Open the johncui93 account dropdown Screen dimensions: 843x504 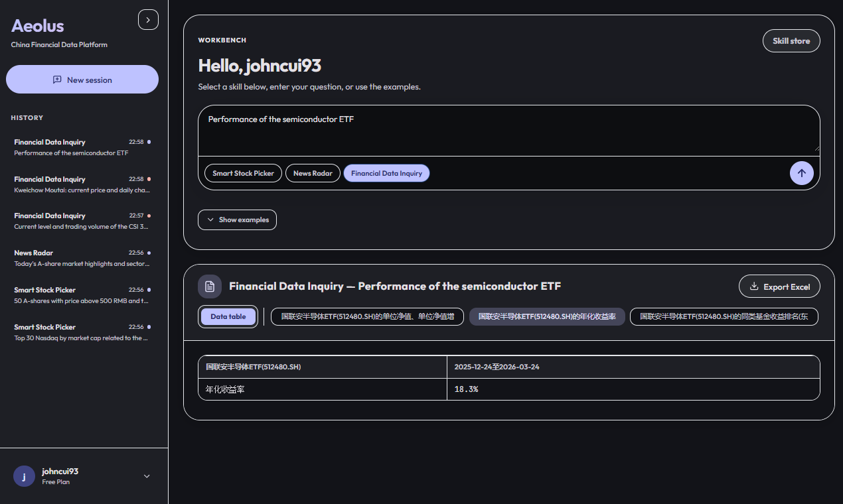coord(146,476)
